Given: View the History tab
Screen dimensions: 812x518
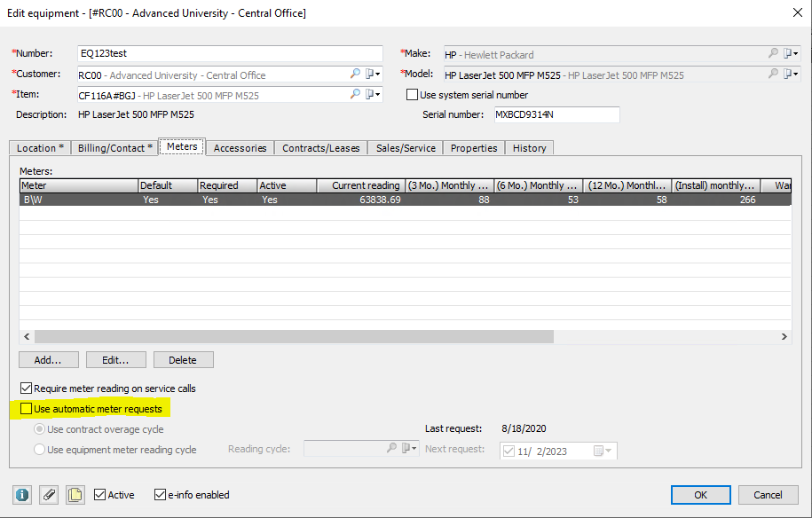Looking at the screenshot, I should coord(529,148).
